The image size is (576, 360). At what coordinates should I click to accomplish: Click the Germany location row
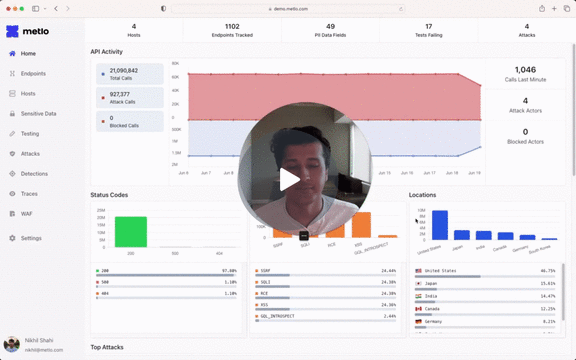click(485, 324)
